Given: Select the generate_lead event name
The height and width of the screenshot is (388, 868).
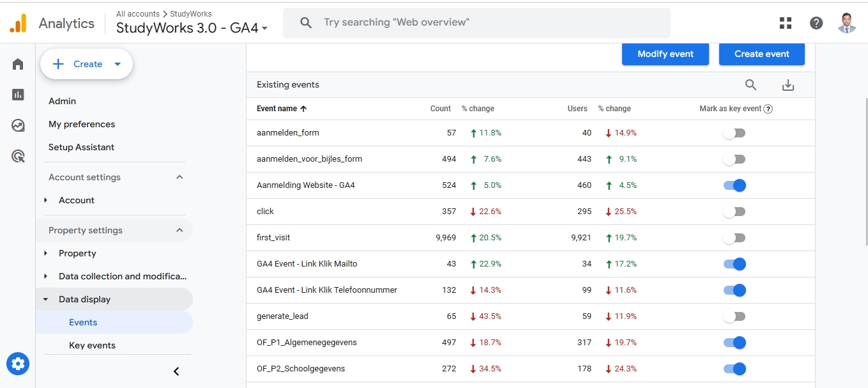Looking at the screenshot, I should pos(282,316).
